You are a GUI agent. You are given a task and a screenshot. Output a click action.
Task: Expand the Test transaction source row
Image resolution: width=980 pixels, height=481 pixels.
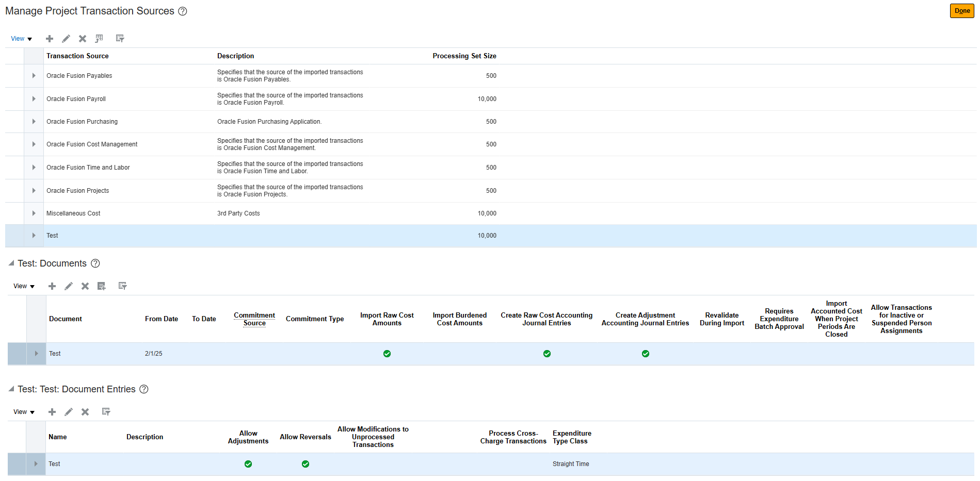coord(34,236)
